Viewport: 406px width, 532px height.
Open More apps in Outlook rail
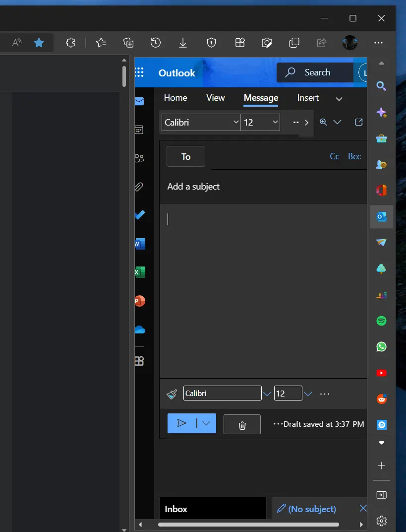[139, 361]
